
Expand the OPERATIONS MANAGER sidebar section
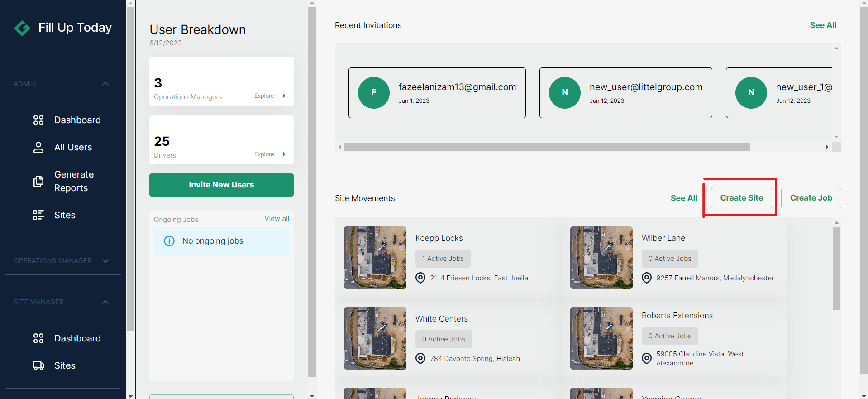point(105,261)
